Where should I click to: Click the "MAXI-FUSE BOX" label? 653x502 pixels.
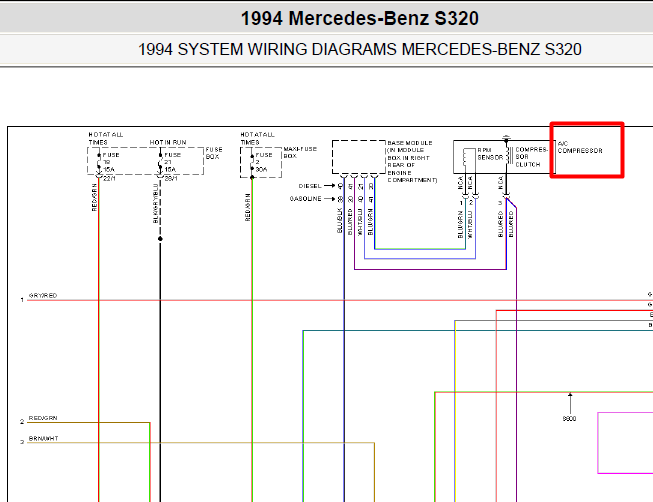pyautogui.click(x=300, y=152)
